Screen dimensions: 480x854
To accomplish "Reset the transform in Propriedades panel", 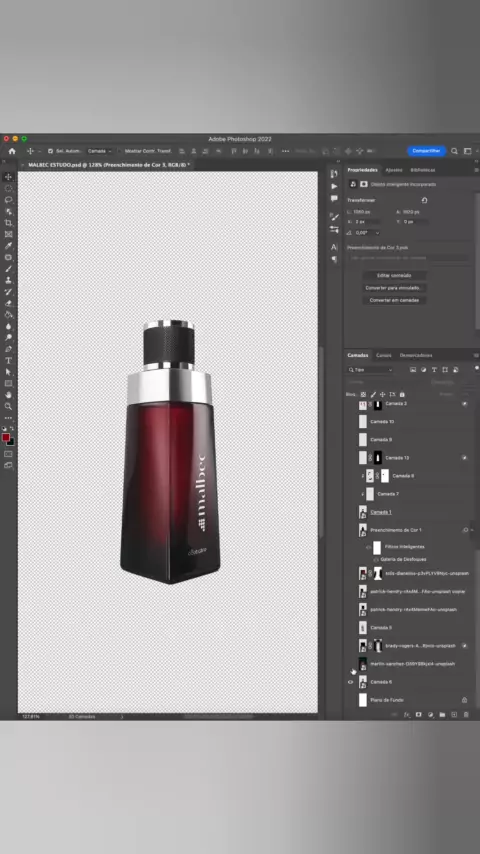I will [x=424, y=200].
